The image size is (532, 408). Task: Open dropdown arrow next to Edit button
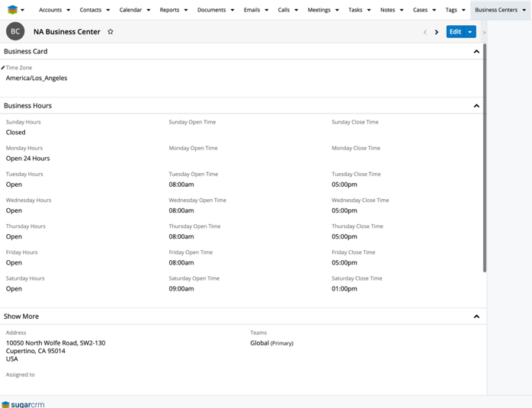pyautogui.click(x=470, y=32)
